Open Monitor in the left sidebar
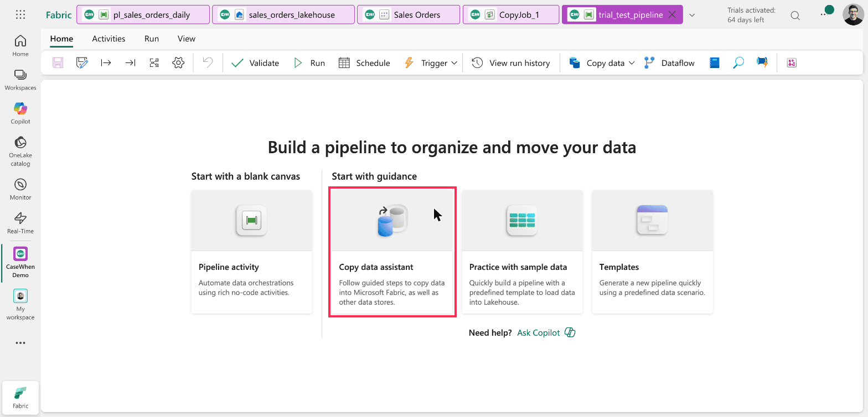This screenshot has width=868, height=417. [20, 190]
